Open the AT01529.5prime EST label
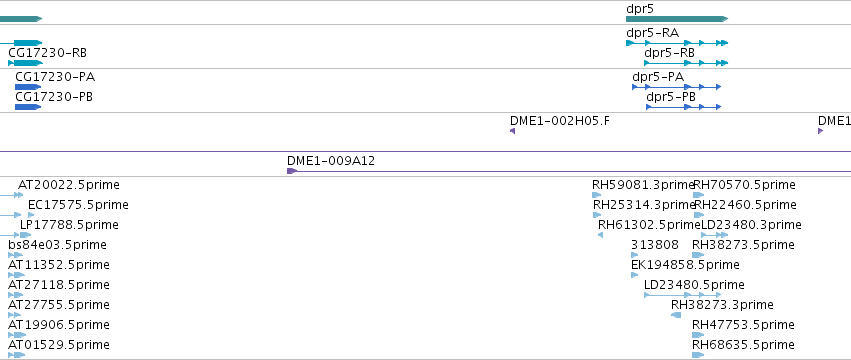Image resolution: width=851 pixels, height=360 pixels. click(x=59, y=345)
